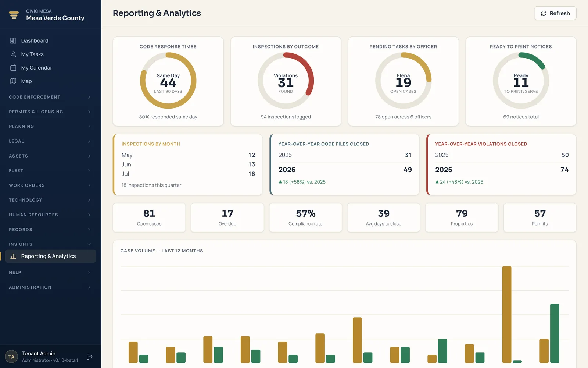
Task: Click '69 notices total' caption
Action: (x=521, y=117)
